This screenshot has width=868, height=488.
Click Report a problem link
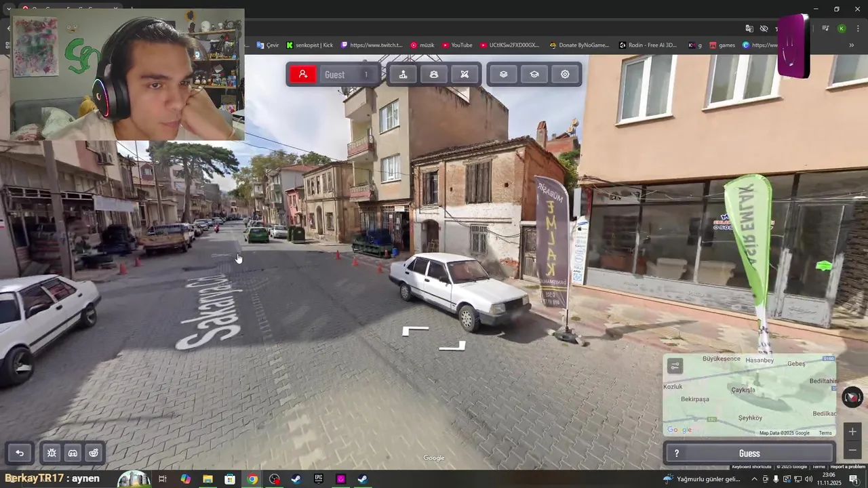[x=848, y=466]
